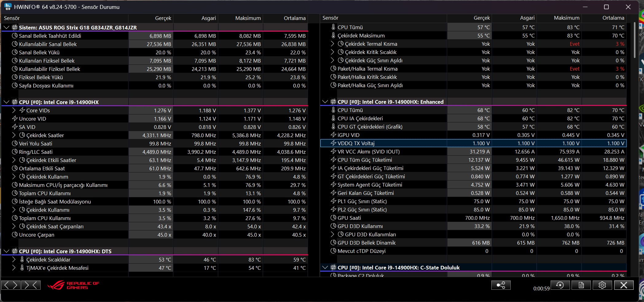The width and height of the screenshot is (644, 302).
Task: Click clock icon beside Paket/Halka Termal Kısma
Action: point(333,68)
